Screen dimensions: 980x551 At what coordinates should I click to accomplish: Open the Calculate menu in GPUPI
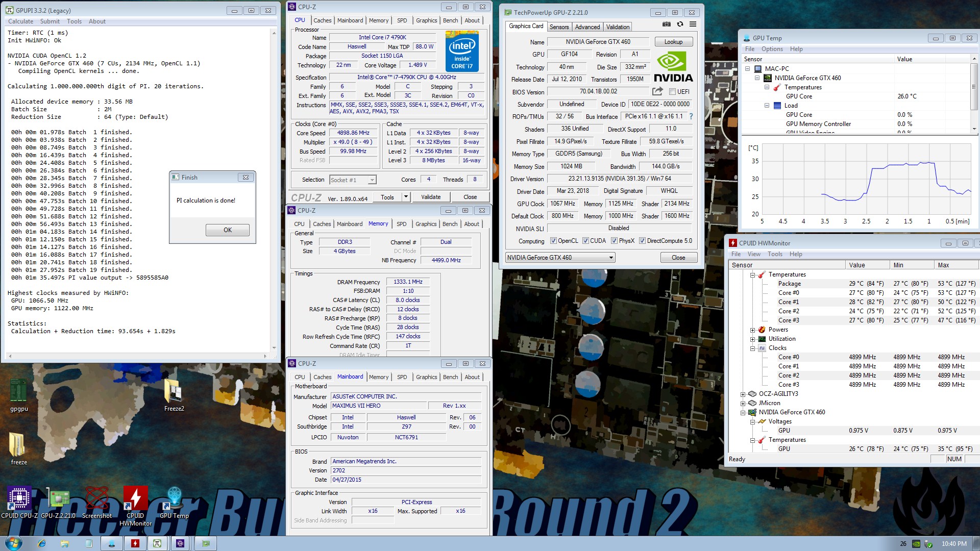pos(21,21)
